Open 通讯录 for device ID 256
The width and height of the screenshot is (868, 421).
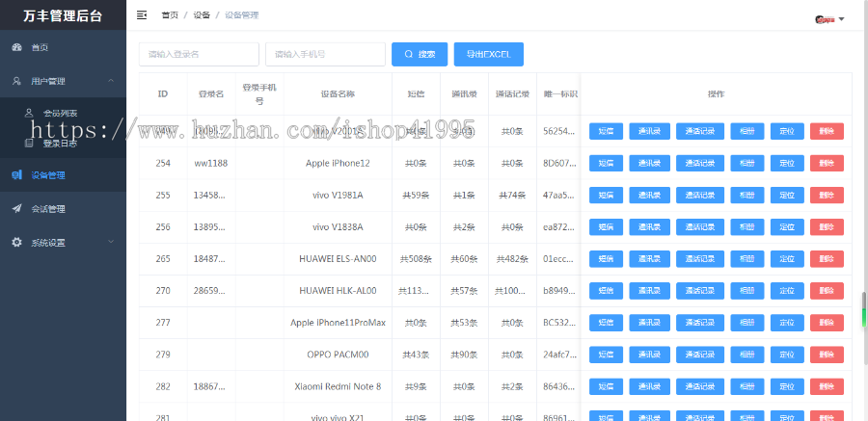pos(649,226)
